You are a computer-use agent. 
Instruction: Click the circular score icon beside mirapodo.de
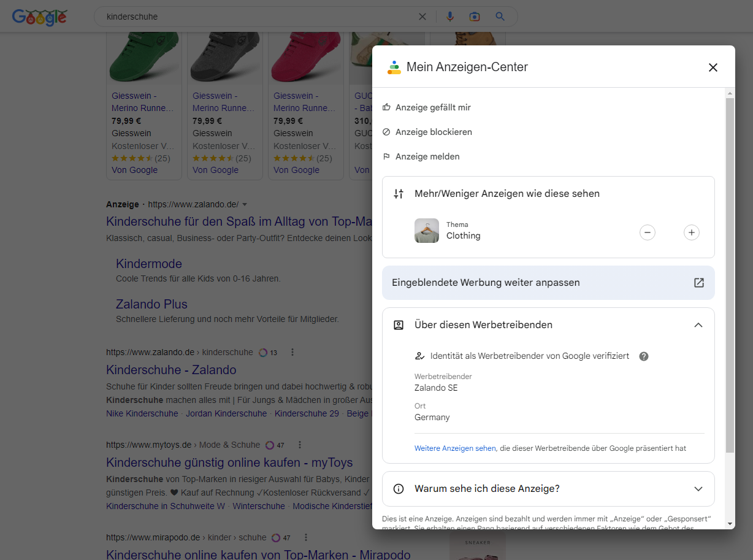tap(276, 537)
